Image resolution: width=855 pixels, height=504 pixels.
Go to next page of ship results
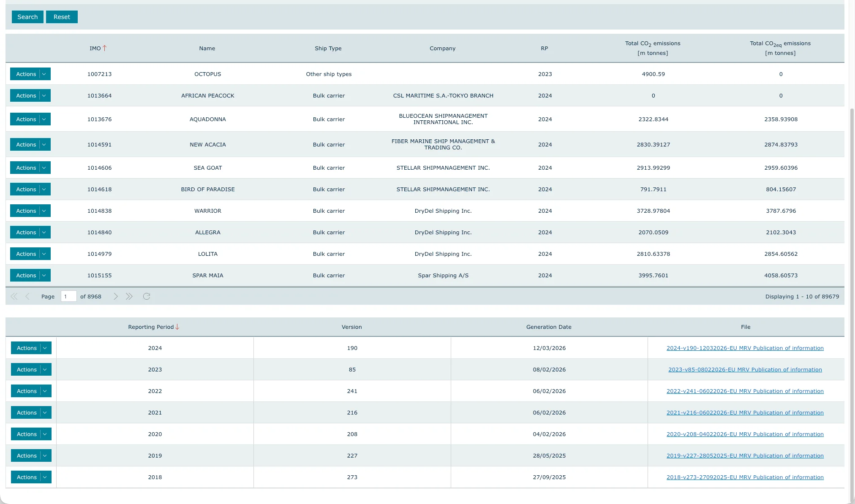[x=115, y=296]
